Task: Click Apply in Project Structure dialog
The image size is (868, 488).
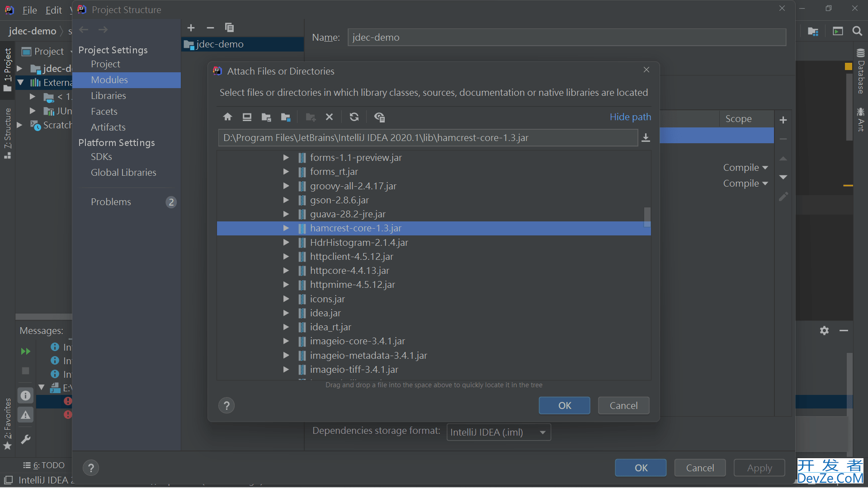Action: [759, 468]
